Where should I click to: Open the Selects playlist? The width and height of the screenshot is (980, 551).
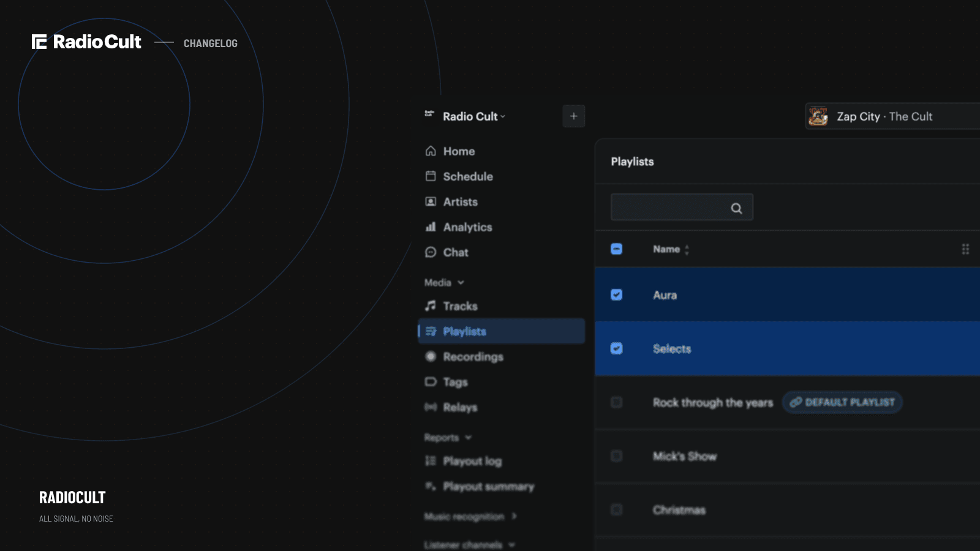672,349
